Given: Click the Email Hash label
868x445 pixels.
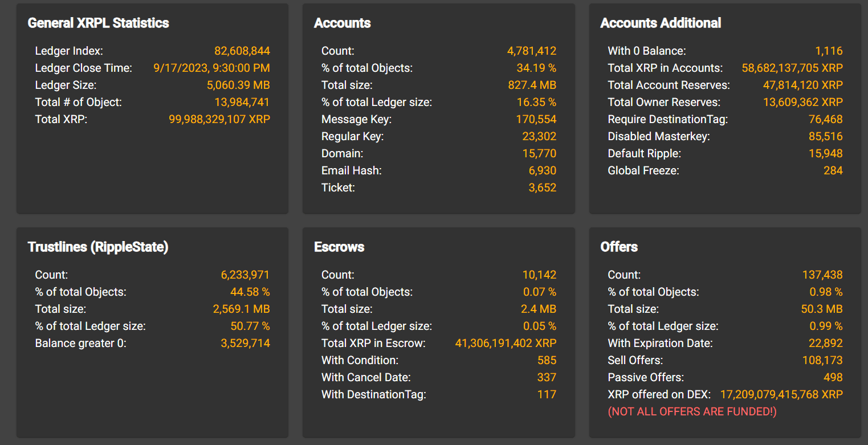Looking at the screenshot, I should pos(352,170).
